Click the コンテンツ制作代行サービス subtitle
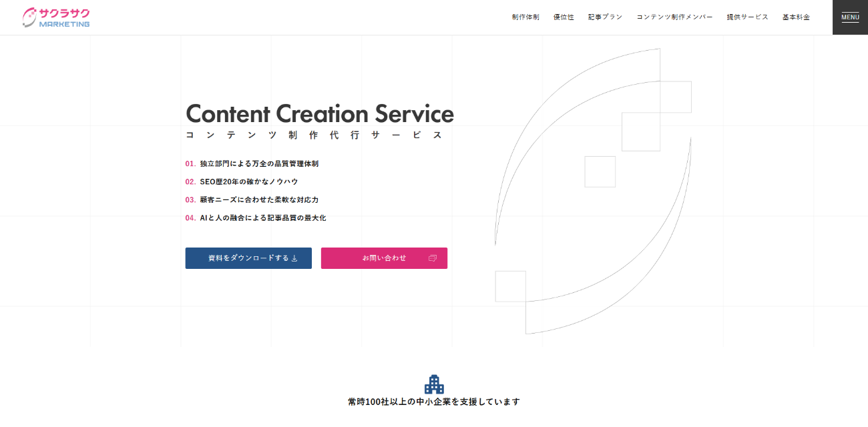Screen dimensions: 868x427 point(314,135)
